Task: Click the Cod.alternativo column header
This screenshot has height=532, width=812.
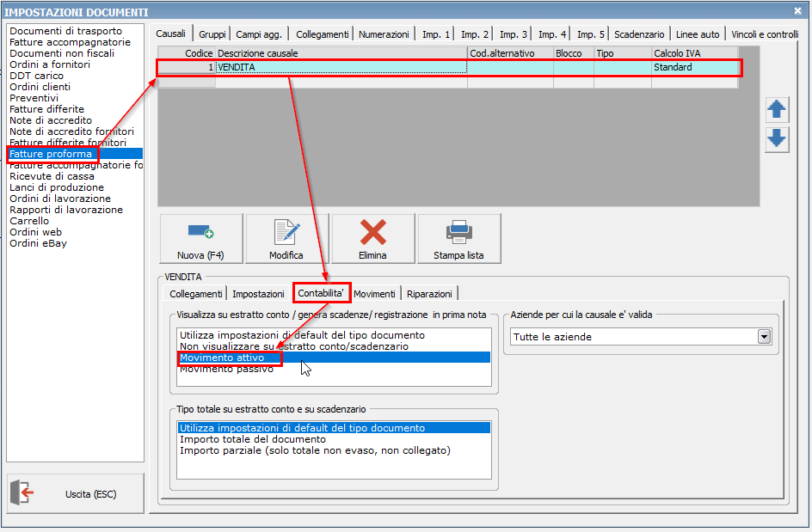Action: click(510, 53)
